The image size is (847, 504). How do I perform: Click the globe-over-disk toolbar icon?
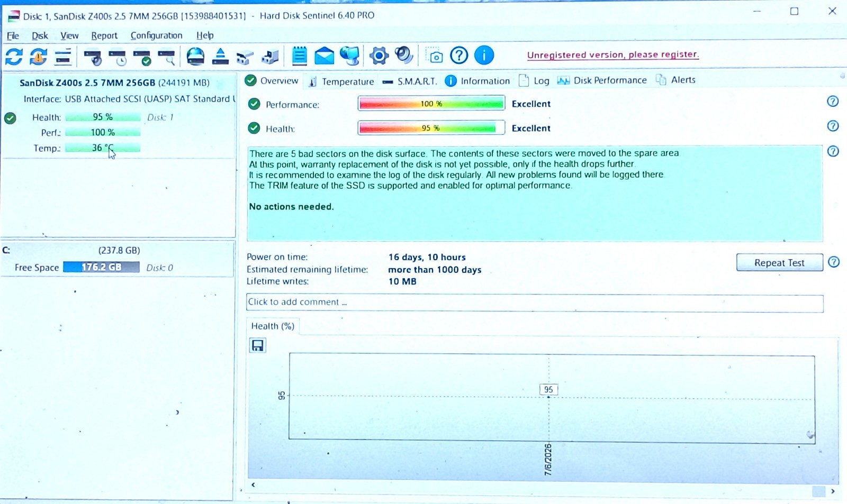pos(195,56)
